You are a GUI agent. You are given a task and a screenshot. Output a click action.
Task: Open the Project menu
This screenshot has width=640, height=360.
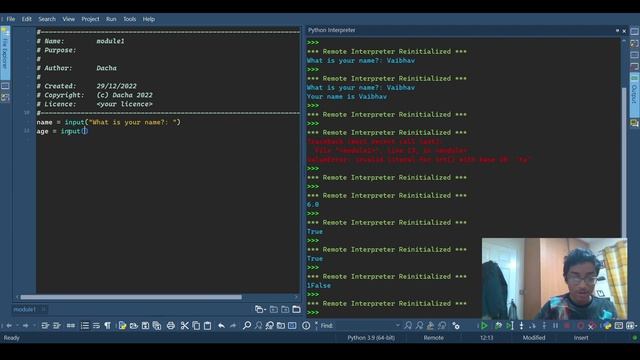point(90,19)
